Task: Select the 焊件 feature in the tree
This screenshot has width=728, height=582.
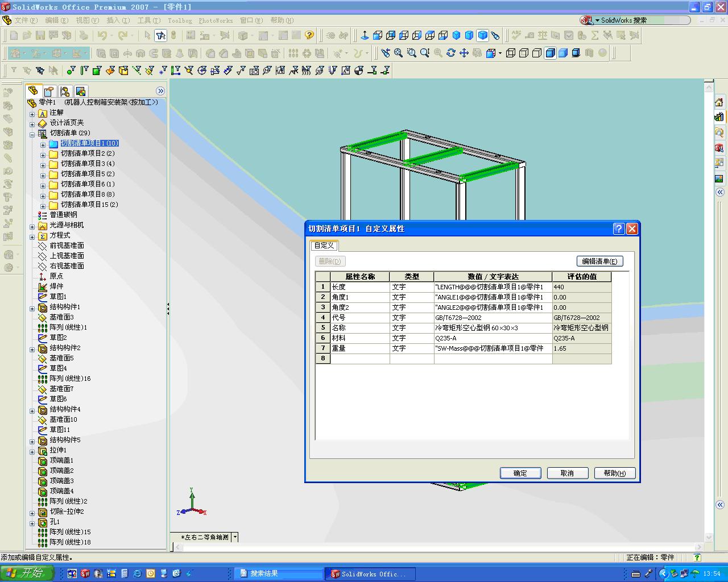Action: tap(56, 286)
